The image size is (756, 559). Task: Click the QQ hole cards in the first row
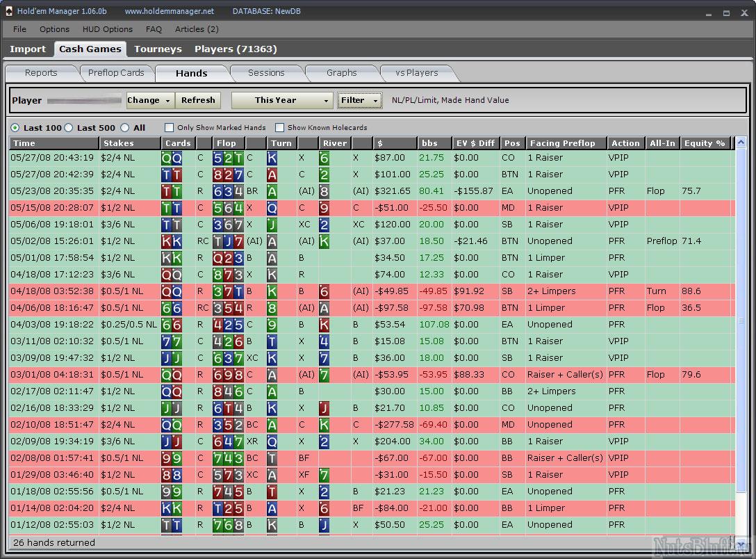172,158
